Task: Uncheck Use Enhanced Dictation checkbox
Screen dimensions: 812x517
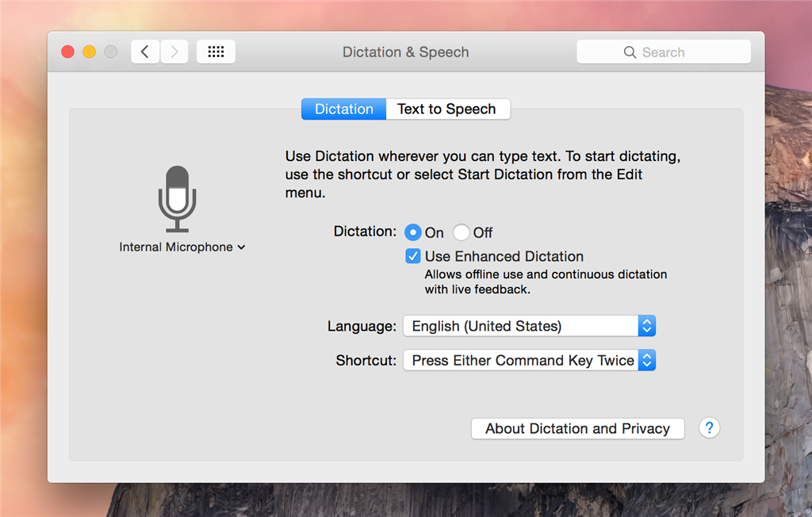Action: tap(412, 256)
